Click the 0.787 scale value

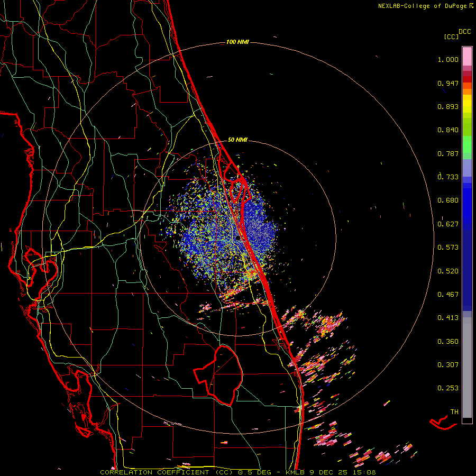click(x=448, y=153)
